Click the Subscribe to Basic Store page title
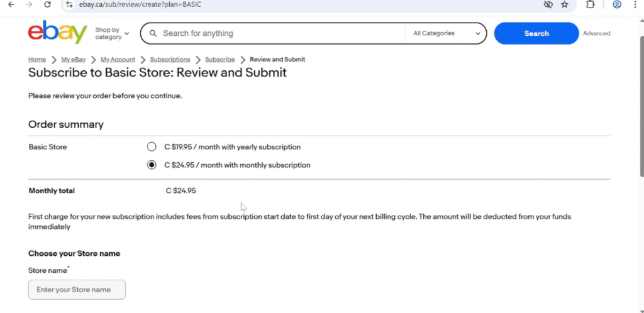 [x=157, y=73]
